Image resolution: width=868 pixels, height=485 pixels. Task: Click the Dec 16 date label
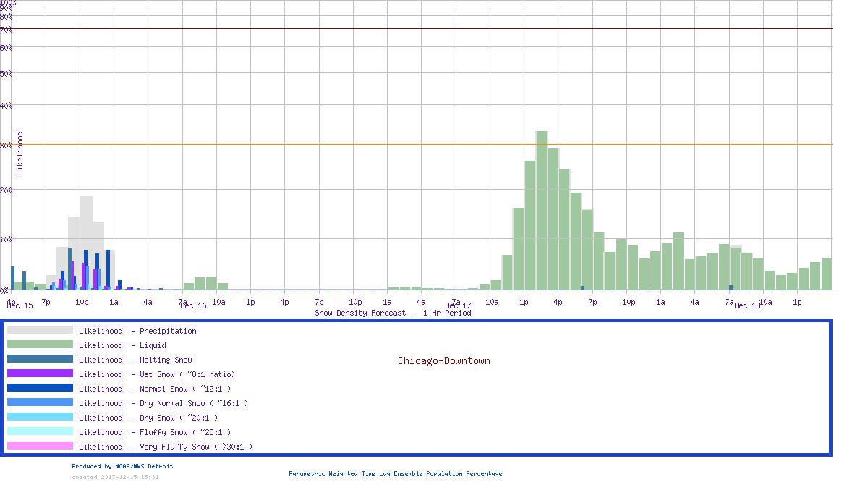pyautogui.click(x=193, y=305)
